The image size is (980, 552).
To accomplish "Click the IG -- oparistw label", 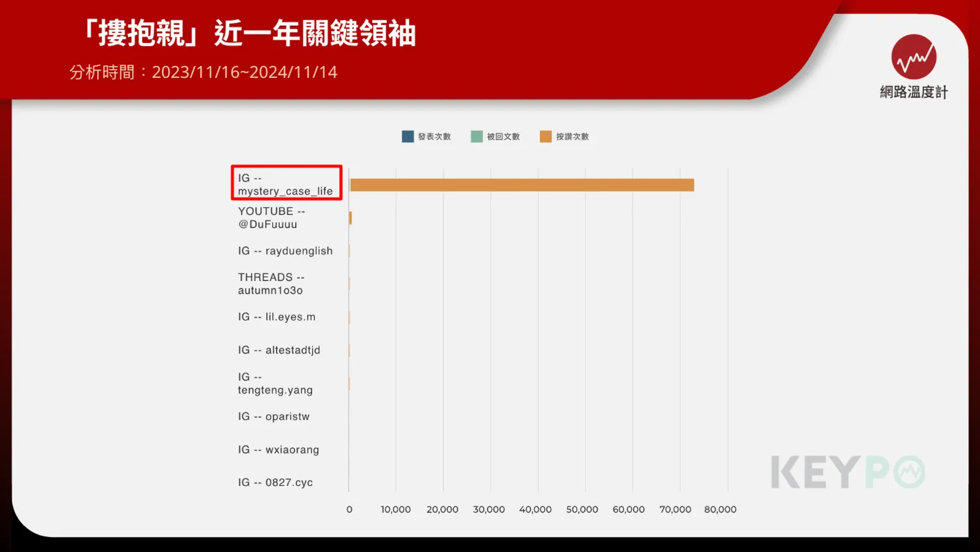I will [x=273, y=416].
